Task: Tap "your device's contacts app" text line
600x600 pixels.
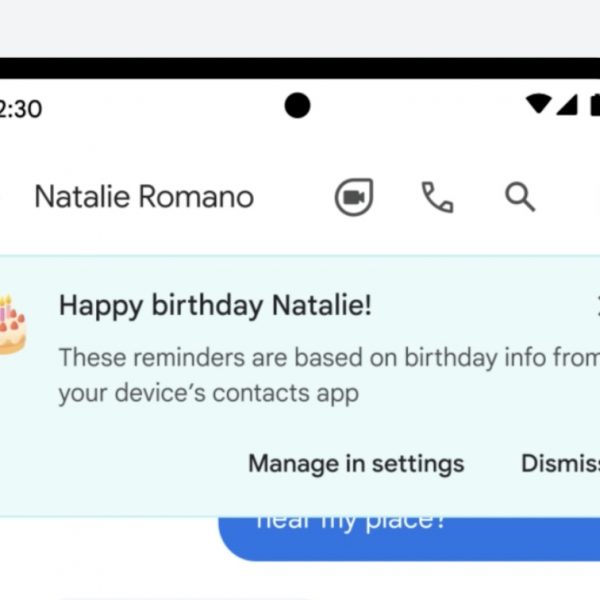Action: click(208, 393)
